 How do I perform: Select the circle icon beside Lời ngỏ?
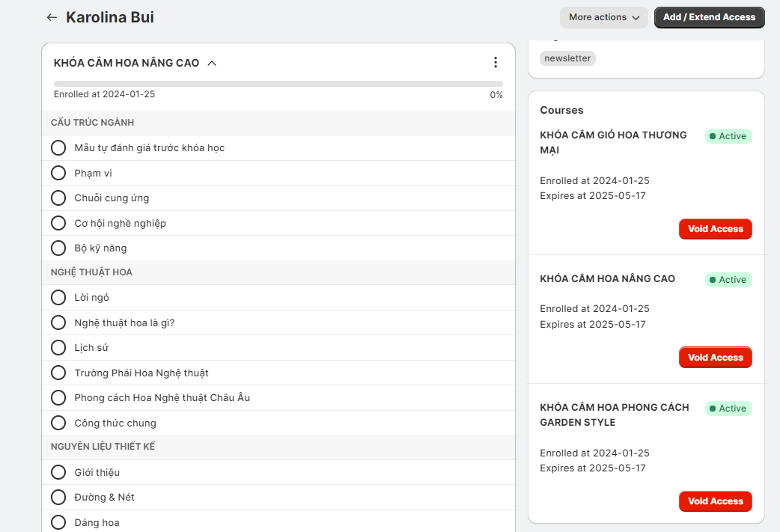58,298
